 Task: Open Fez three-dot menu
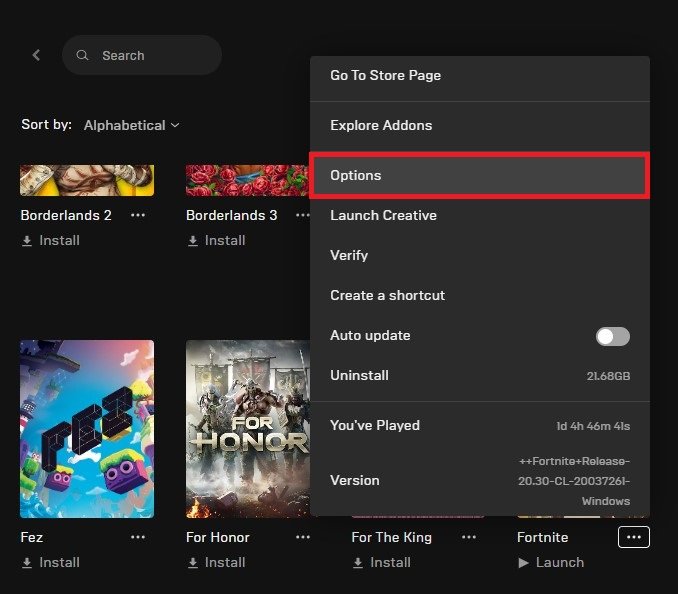[x=138, y=537]
